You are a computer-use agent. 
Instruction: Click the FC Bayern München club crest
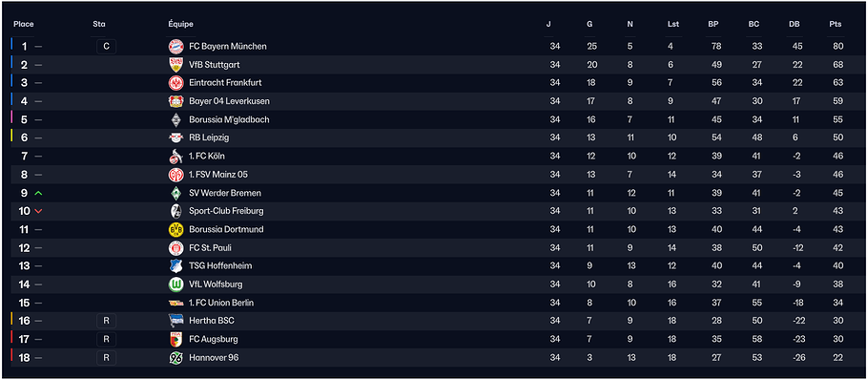(x=176, y=47)
